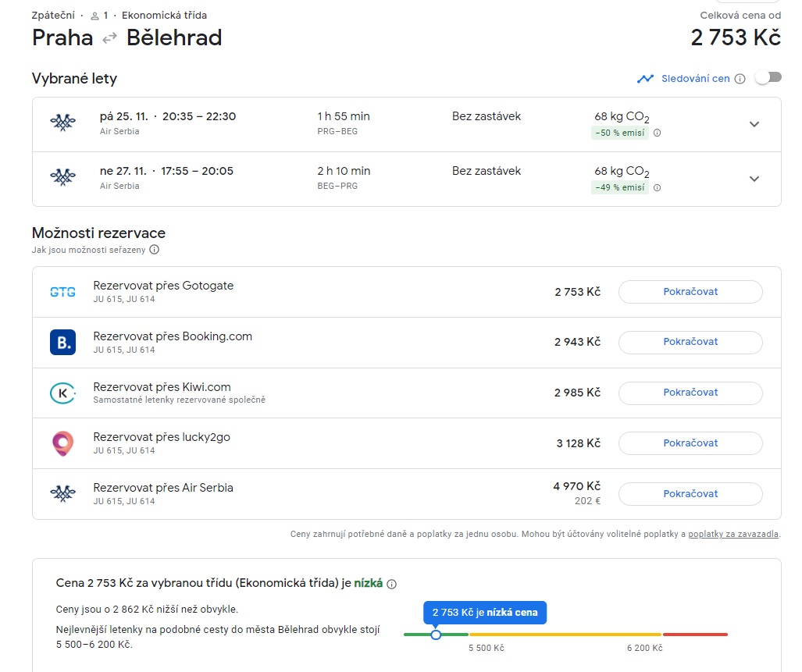Click the Booking.com B. logo
This screenshot has height=672, width=802.
pyautogui.click(x=62, y=342)
